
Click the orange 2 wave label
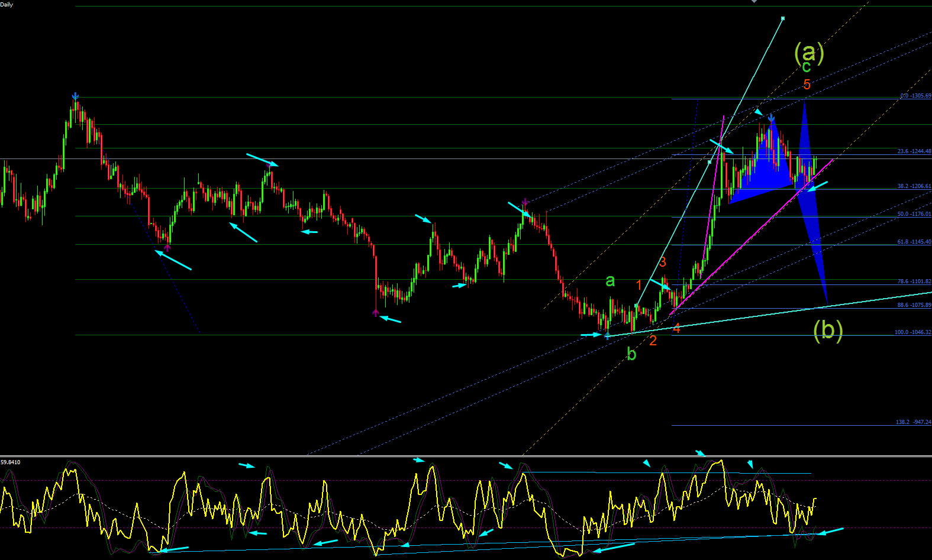653,341
